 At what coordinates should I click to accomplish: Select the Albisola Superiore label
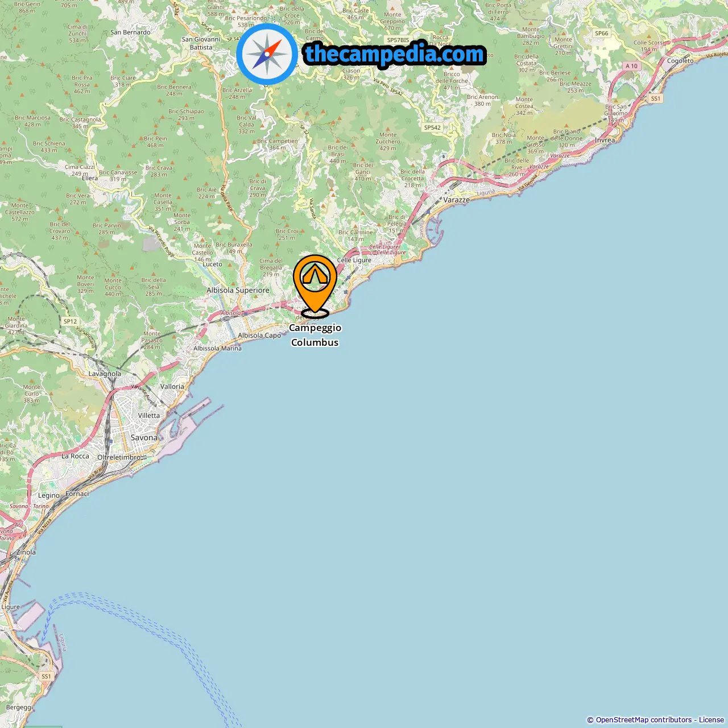(238, 290)
